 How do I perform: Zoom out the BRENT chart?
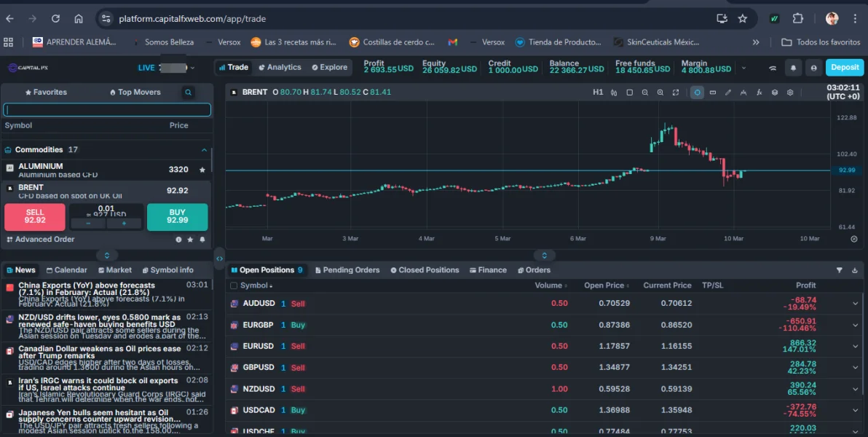[x=645, y=92]
